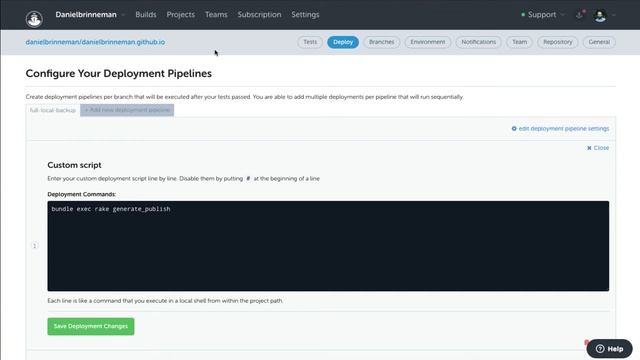Click the gear icon beside edit pipeline settings
The height and width of the screenshot is (360, 640).
[514, 129]
